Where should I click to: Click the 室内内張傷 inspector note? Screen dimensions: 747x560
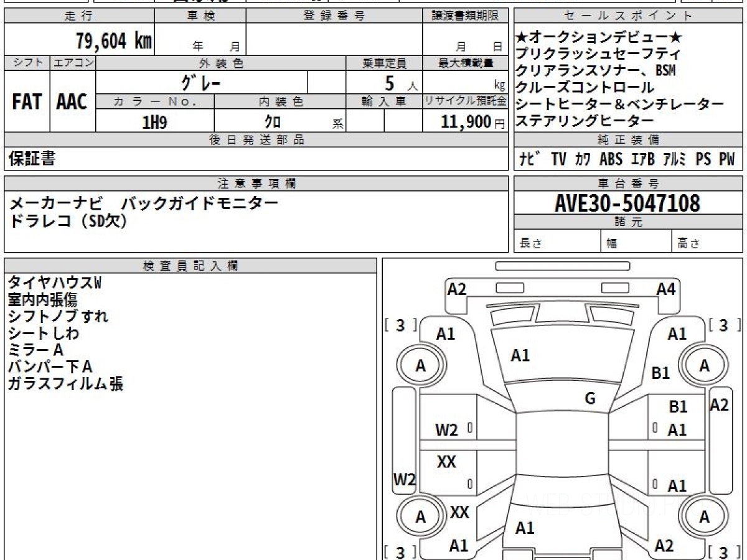(42, 299)
